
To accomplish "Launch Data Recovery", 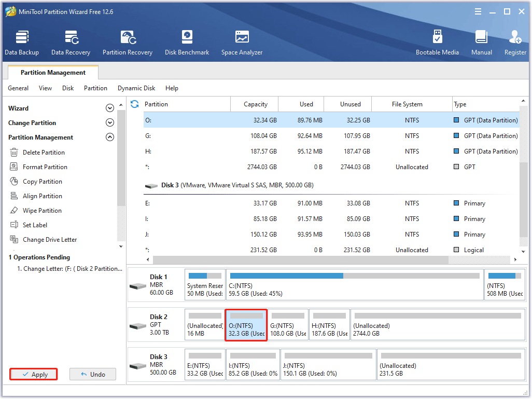I will (x=71, y=42).
